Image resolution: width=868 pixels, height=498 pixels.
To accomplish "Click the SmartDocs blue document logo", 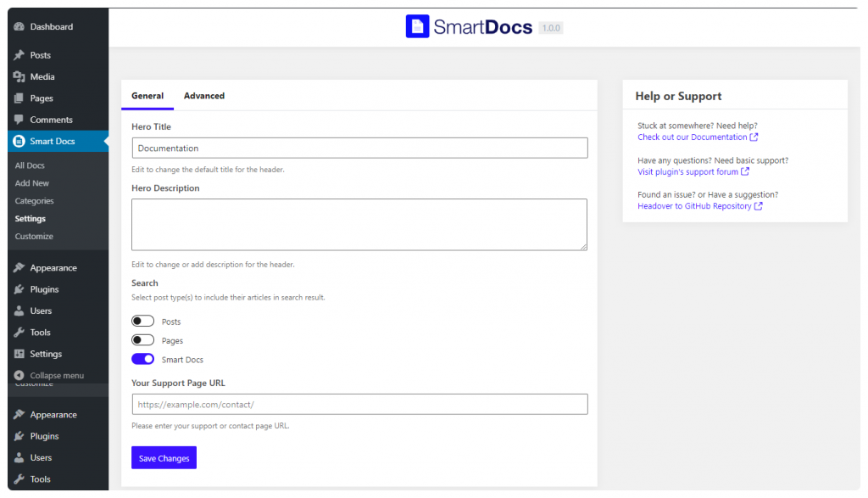I will [417, 26].
